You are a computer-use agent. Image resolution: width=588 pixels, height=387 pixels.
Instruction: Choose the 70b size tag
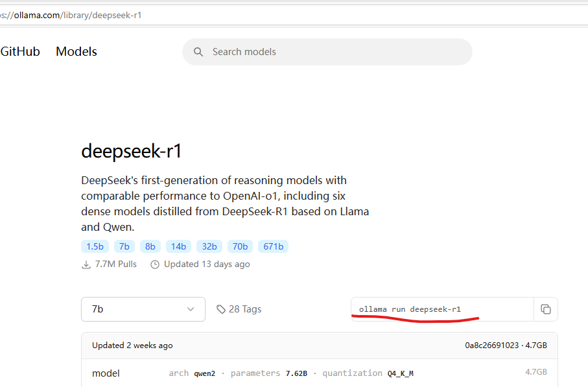[240, 246]
